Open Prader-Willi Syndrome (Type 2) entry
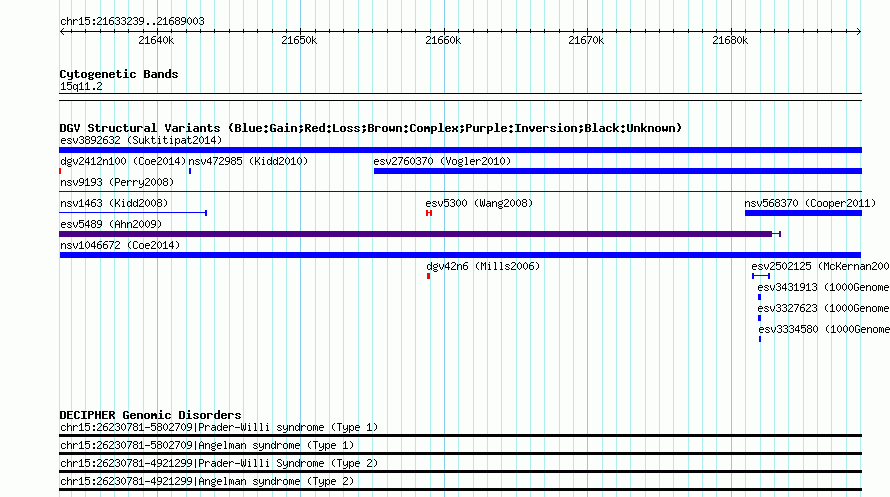The height and width of the screenshot is (497, 890). coord(219,464)
